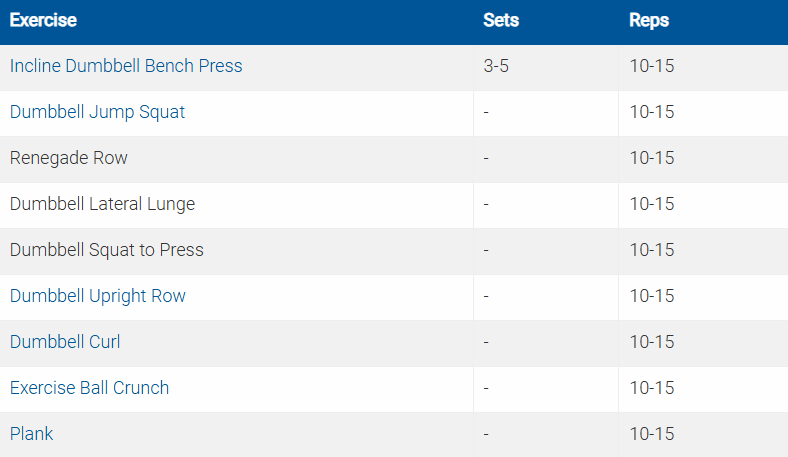Screen dimensions: 788x457
Task: Go to Exercise Ball Crunch link
Action: coord(89,388)
